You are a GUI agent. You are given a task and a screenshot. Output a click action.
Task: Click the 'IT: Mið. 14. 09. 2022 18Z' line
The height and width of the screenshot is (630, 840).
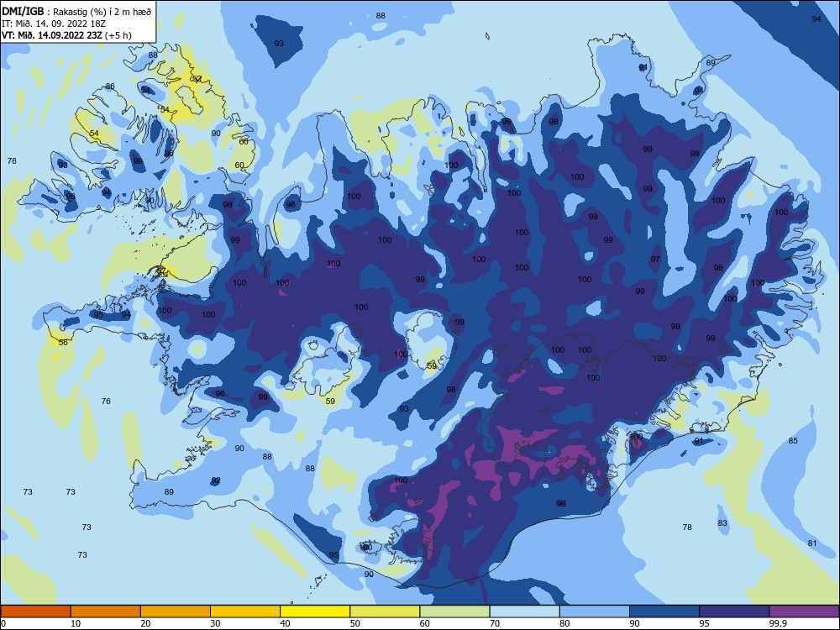tap(54, 24)
